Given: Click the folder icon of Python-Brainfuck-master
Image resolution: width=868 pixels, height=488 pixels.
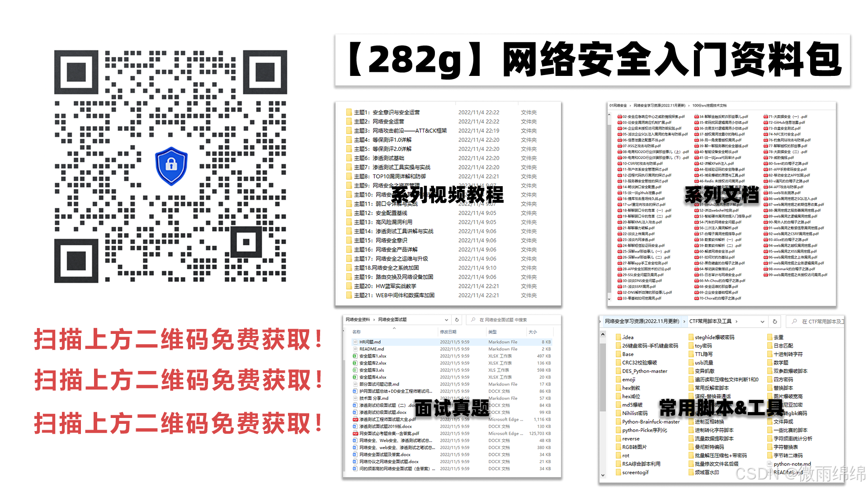Looking at the screenshot, I should click(x=618, y=422).
